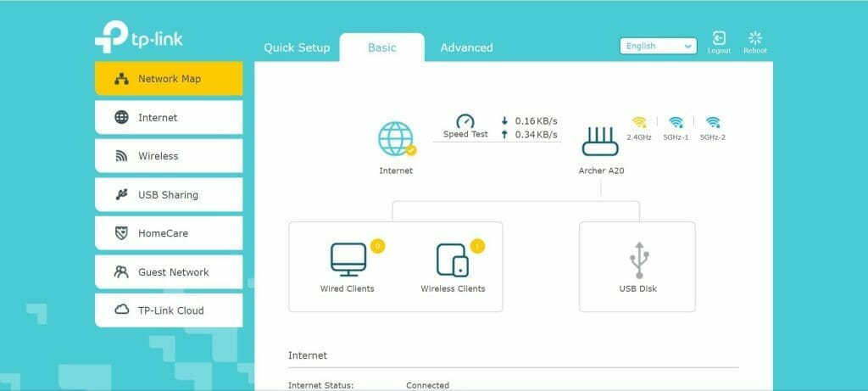
Task: Open Wired Clients monitor icon
Action: coord(348,260)
